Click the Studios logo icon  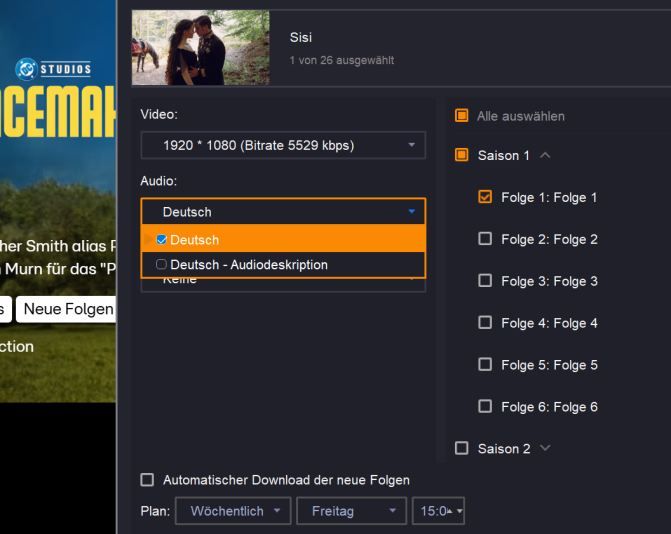point(26,69)
